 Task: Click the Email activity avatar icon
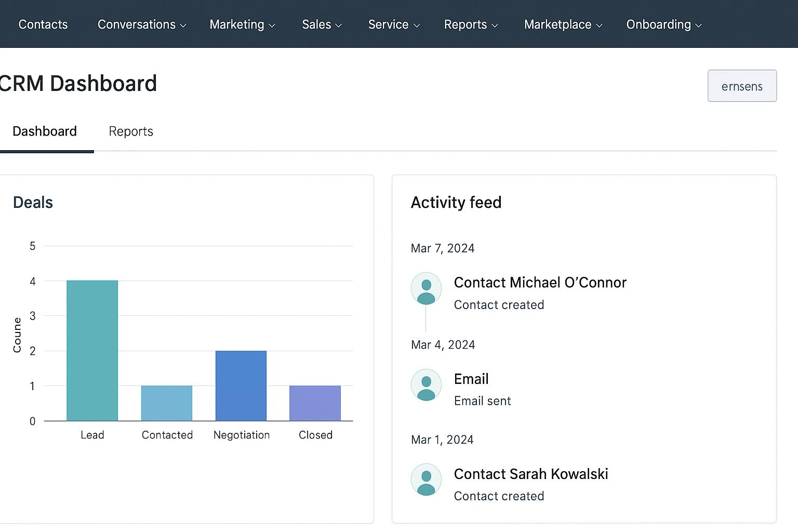[x=426, y=385]
